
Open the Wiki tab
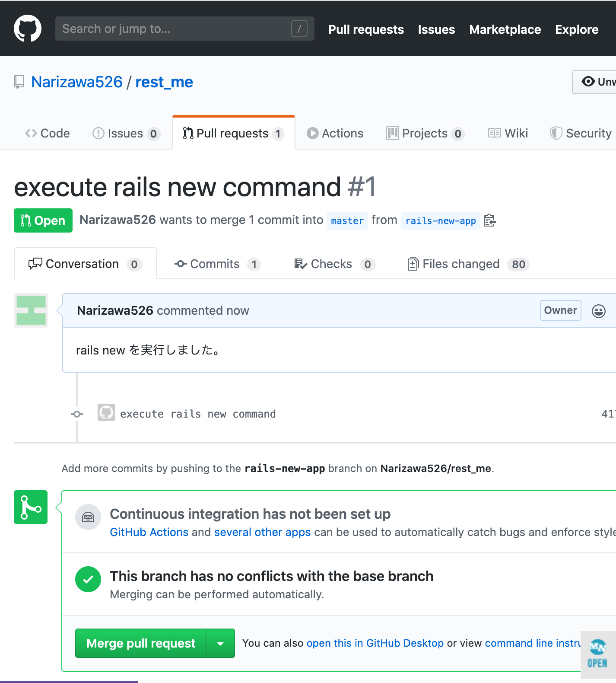click(x=508, y=133)
